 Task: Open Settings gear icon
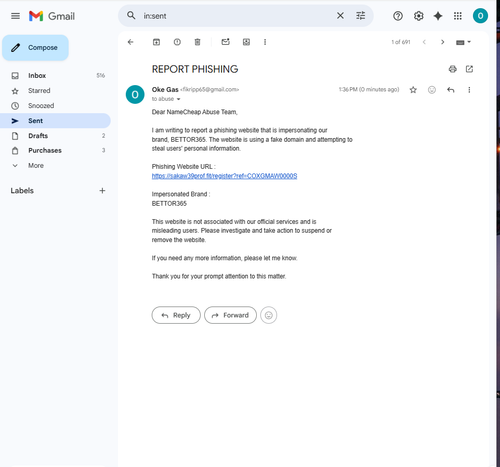coord(418,16)
